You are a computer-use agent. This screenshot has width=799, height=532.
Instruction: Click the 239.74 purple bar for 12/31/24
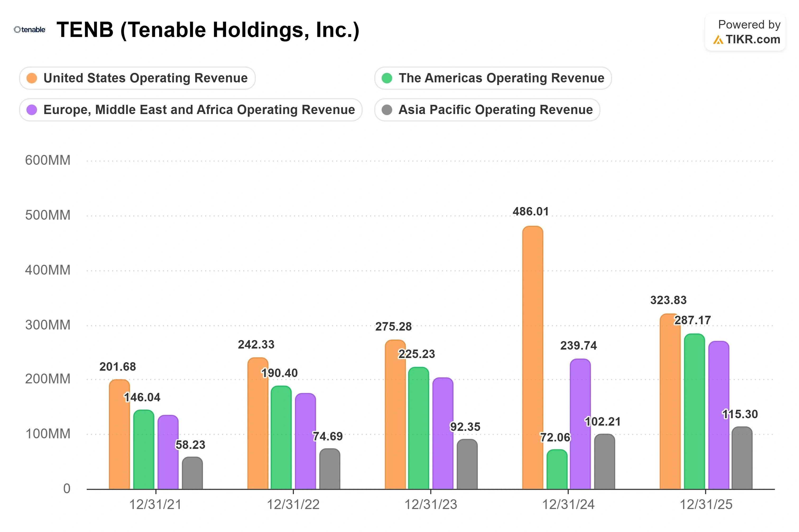point(580,424)
